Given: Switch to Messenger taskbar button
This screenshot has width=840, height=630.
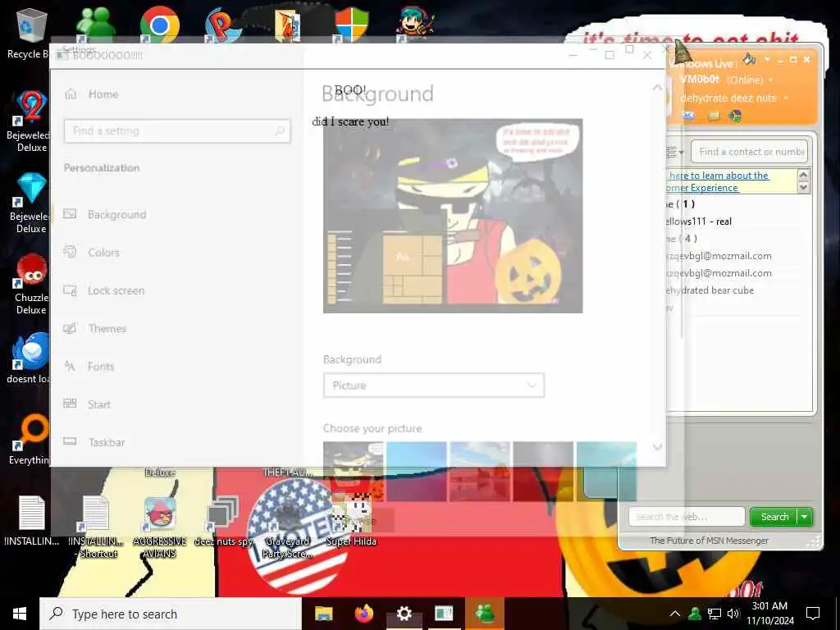Looking at the screenshot, I should coord(486,614).
